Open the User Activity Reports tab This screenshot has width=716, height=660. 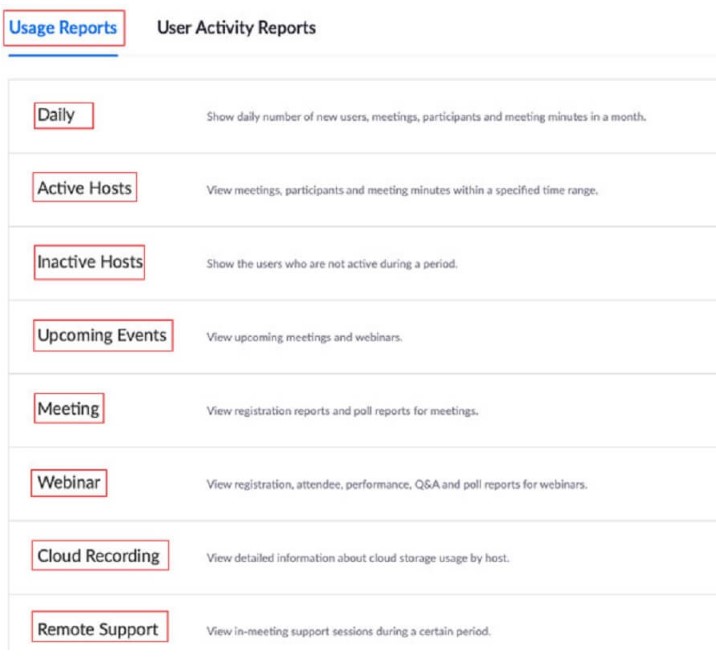tap(236, 28)
